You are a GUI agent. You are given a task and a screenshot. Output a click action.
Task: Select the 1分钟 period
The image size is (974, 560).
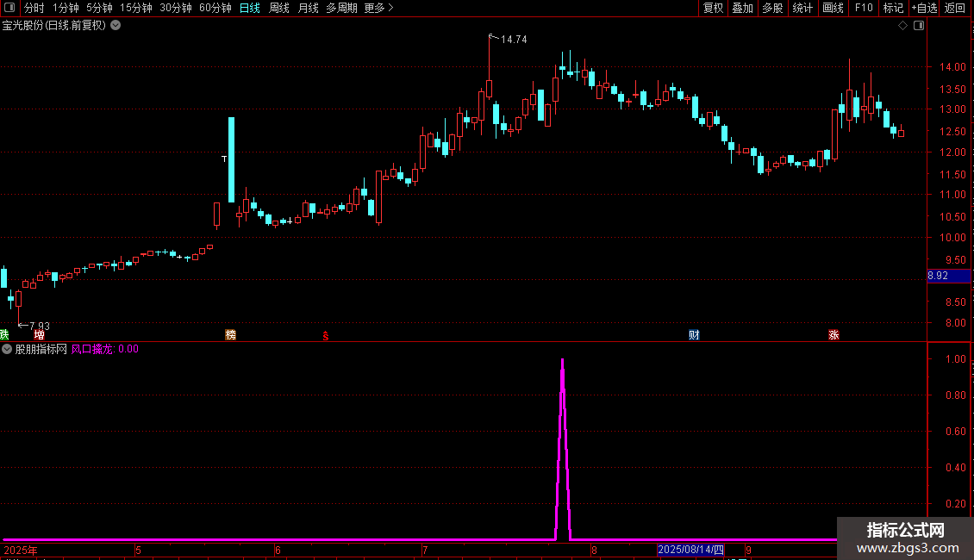pyautogui.click(x=66, y=8)
